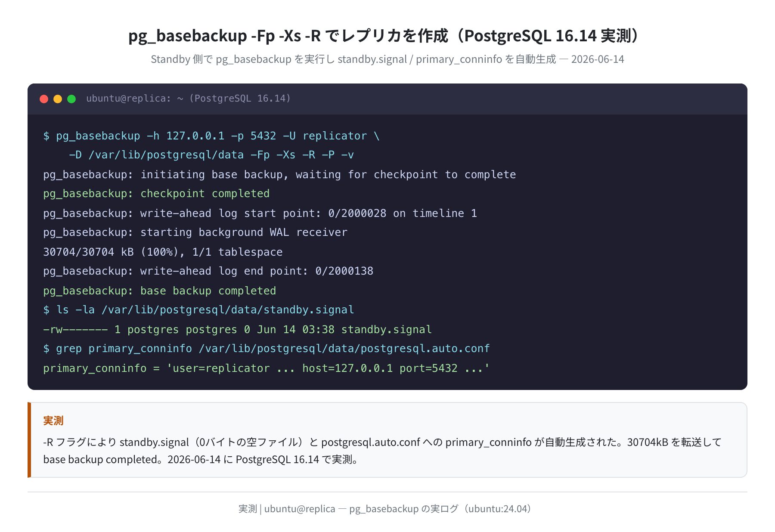Click the yellow minimize dot in terminal header
Viewport: 775px width, 532px height.
tap(58, 99)
